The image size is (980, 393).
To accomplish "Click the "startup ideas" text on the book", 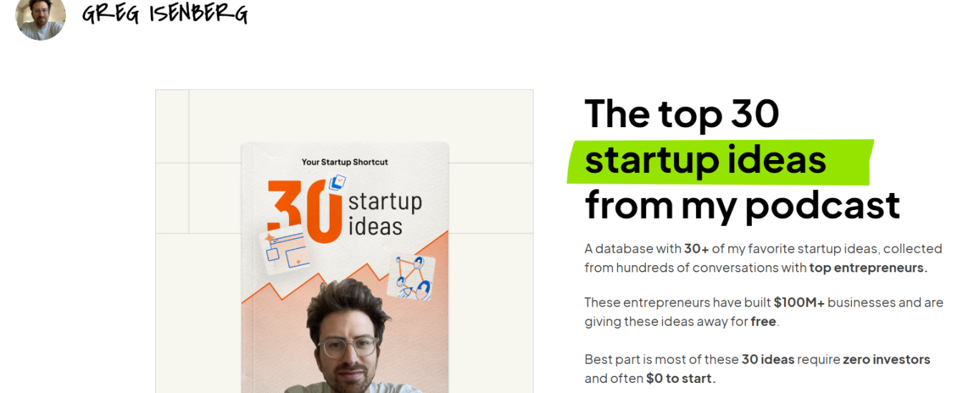I will point(383,214).
